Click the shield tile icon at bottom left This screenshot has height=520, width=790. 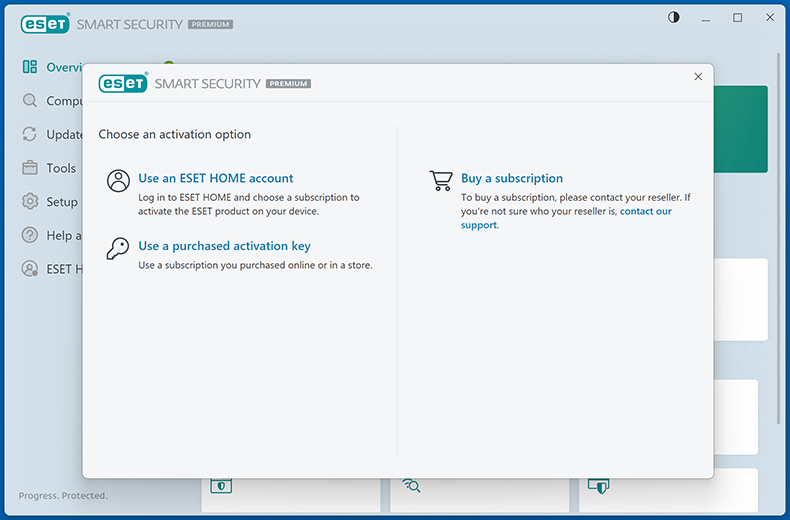(221, 486)
